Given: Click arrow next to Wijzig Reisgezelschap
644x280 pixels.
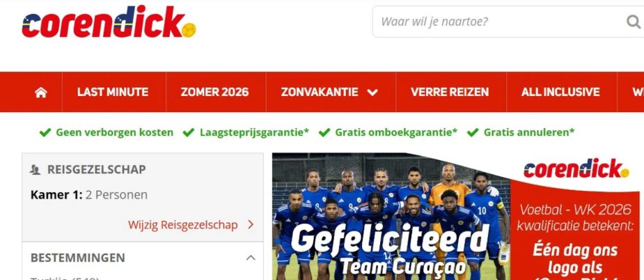Looking at the screenshot, I should pos(251,225).
